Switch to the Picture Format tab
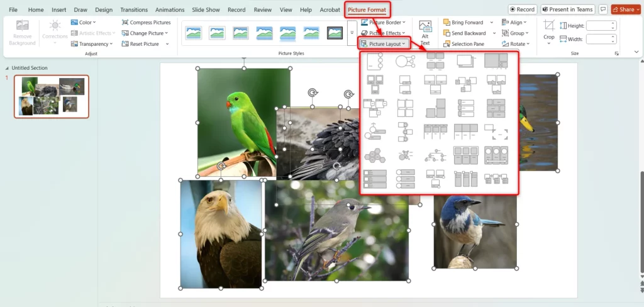The width and height of the screenshot is (644, 307). point(367,9)
